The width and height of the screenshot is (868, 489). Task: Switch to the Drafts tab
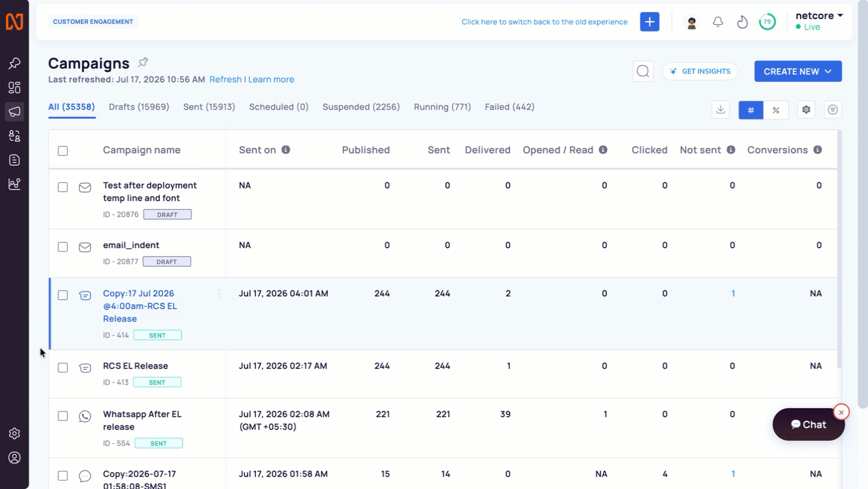point(139,107)
